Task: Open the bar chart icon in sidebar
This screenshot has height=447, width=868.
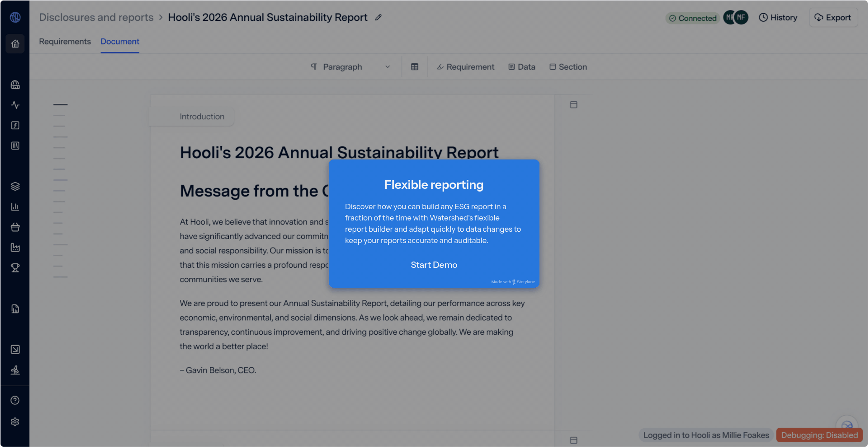Action: click(15, 207)
